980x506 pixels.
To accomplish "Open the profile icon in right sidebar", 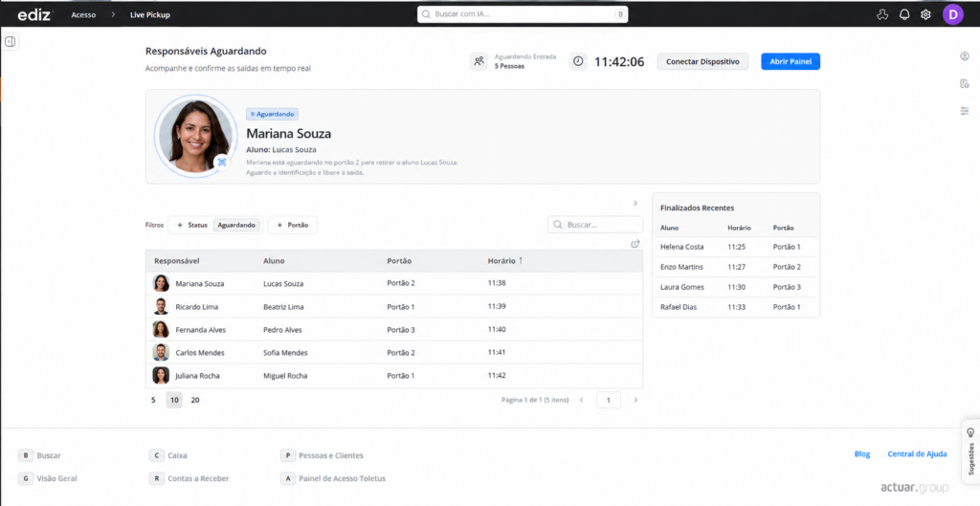I will pyautogui.click(x=965, y=56).
